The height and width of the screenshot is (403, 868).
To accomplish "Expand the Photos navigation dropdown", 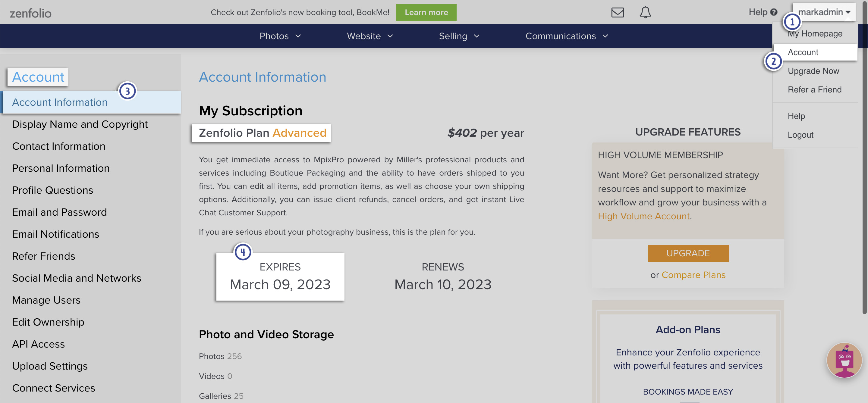I will click(280, 36).
